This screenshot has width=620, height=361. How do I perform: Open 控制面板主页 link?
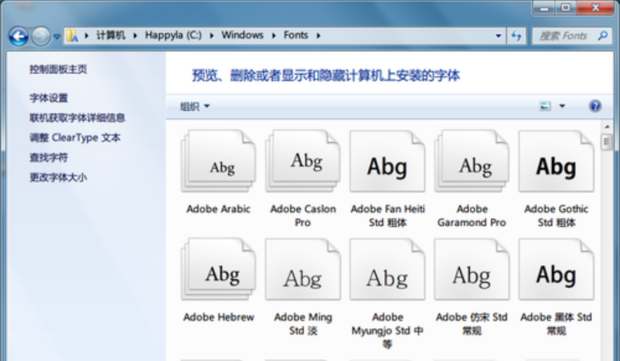click(x=58, y=69)
